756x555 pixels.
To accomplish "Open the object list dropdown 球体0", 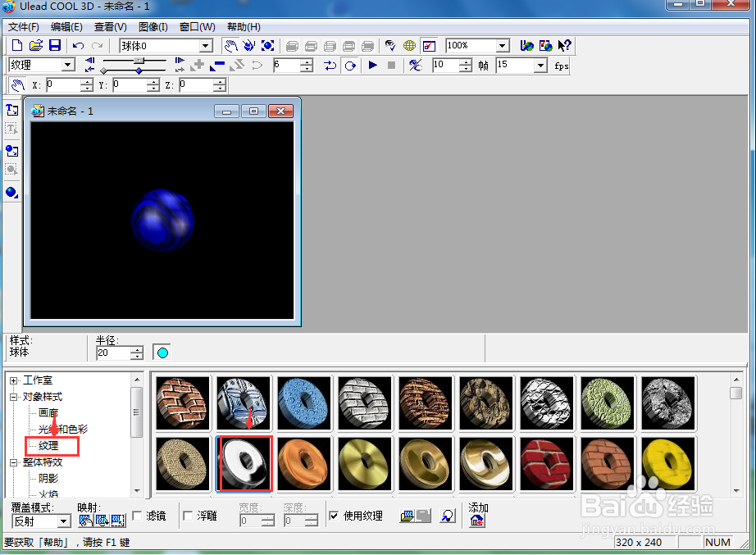I will [207, 46].
